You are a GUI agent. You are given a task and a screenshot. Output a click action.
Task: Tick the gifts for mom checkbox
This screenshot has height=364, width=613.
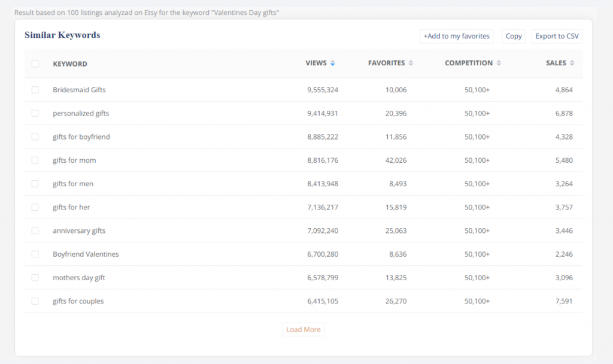pyautogui.click(x=35, y=160)
